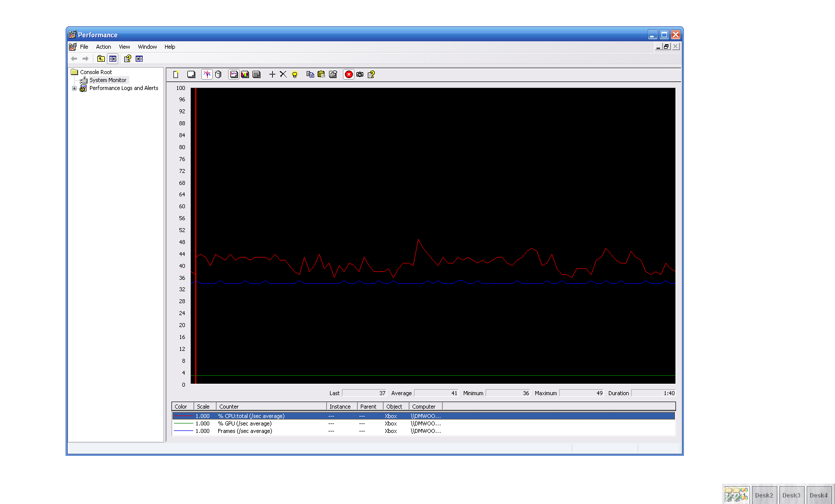Select System Monitor in console tree
The height and width of the screenshot is (504, 835).
[107, 80]
